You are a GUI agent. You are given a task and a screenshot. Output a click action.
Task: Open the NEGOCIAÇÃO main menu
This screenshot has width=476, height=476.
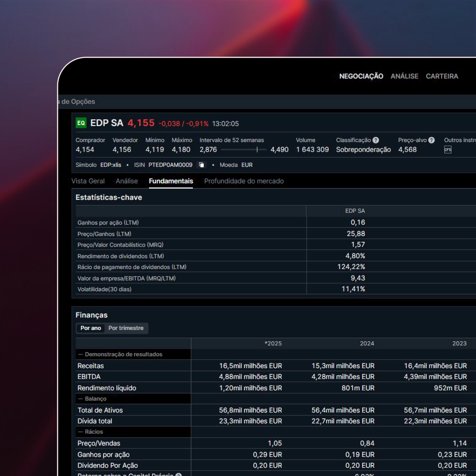coord(361,76)
